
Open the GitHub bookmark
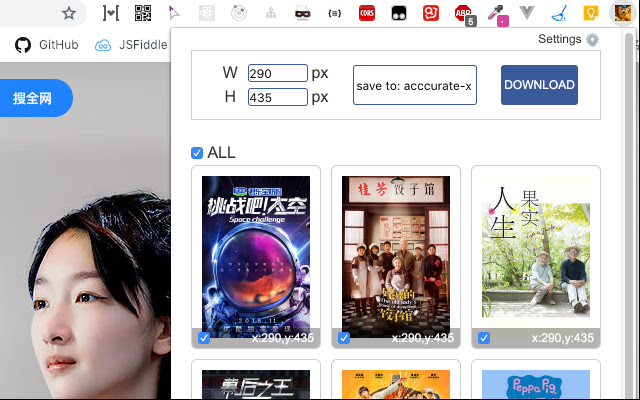tap(47, 44)
